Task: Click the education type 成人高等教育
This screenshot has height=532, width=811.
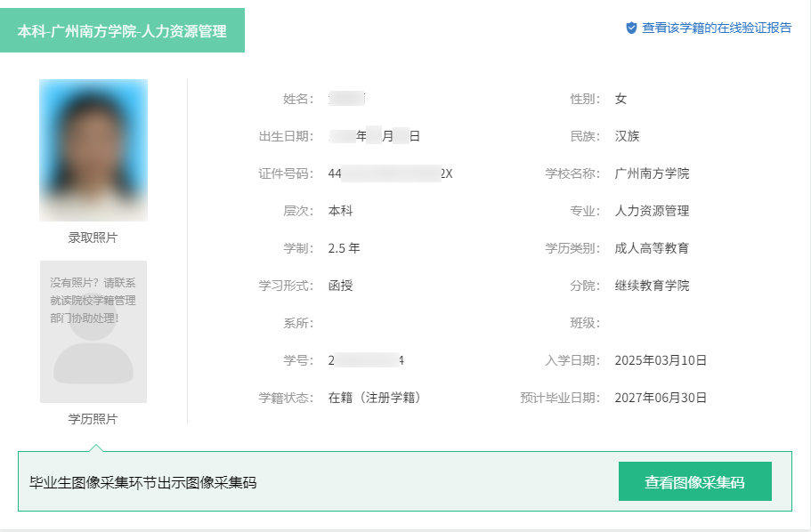Action: click(652, 248)
